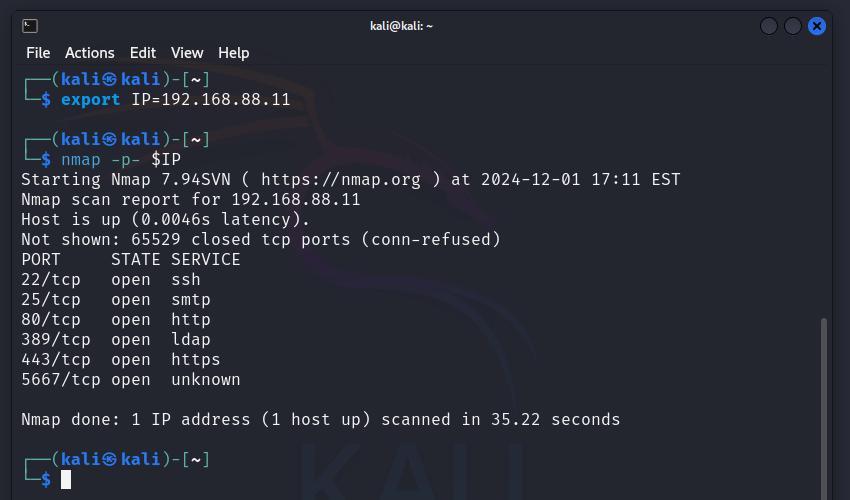Screen dimensions: 850x500
Task: Click the 443/tcp https port line
Action: 120,360
